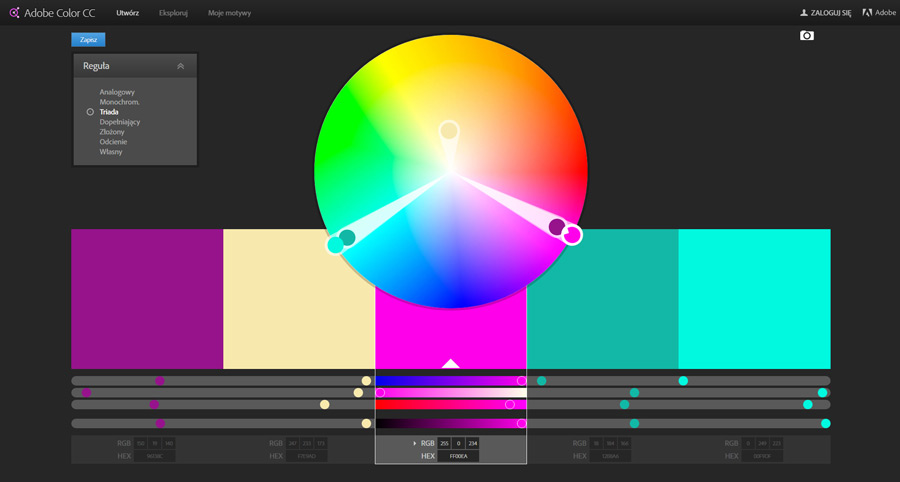The width and height of the screenshot is (900, 482).
Task: Click the red-to-magenta slider of the active color
Action: [x=451, y=405]
